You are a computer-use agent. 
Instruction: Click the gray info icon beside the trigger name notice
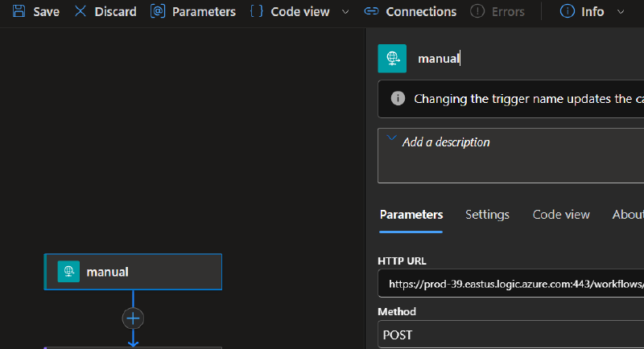point(398,98)
